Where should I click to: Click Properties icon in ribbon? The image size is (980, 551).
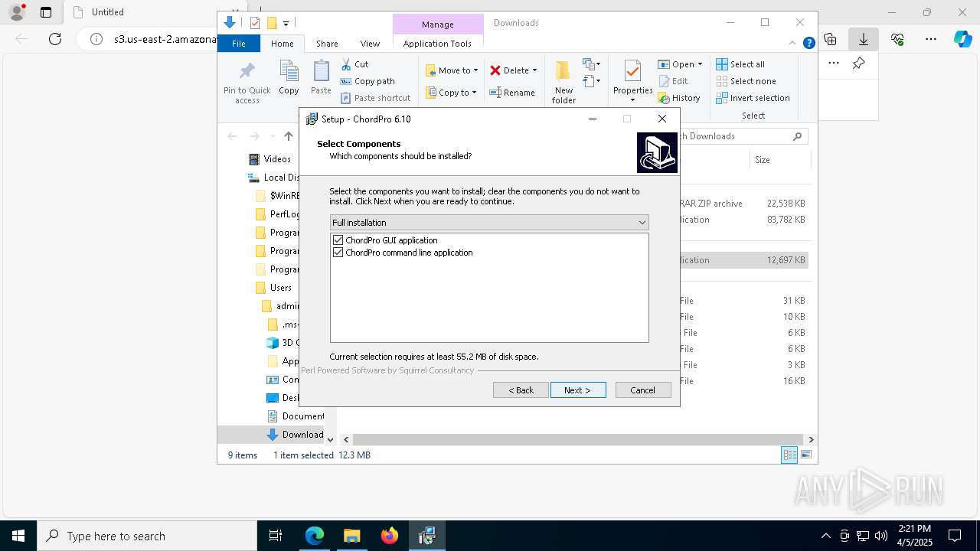[x=632, y=71]
